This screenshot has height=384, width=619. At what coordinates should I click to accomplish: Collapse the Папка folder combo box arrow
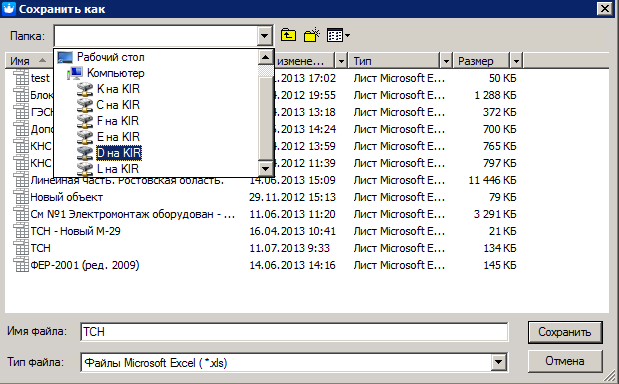pyautogui.click(x=264, y=36)
